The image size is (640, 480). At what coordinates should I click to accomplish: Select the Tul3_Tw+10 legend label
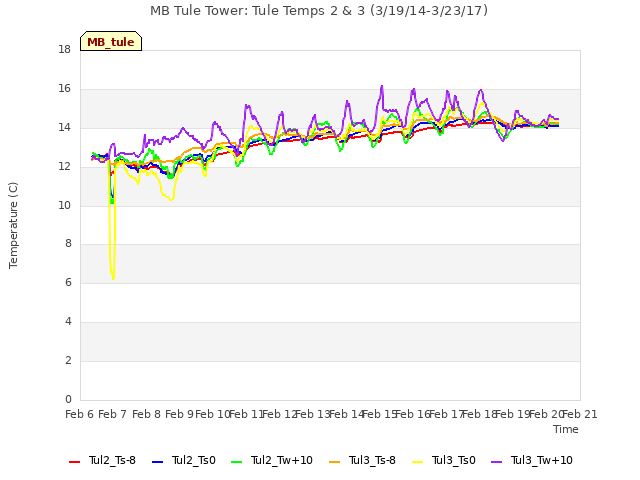[542, 460]
